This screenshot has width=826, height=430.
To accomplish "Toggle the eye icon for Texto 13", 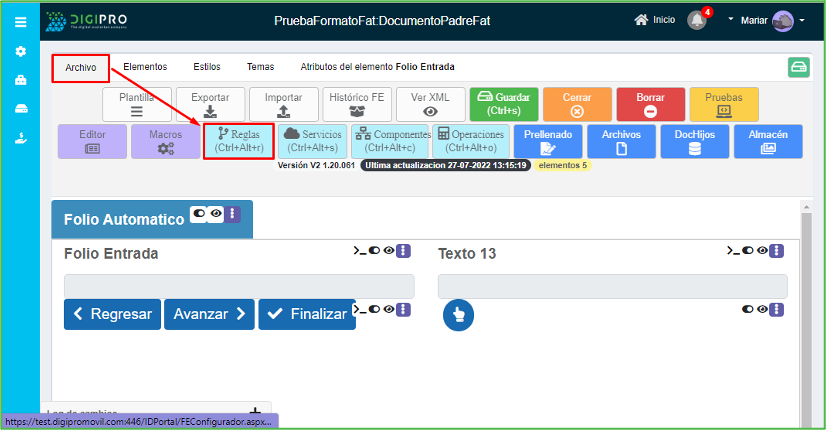I will [762, 251].
